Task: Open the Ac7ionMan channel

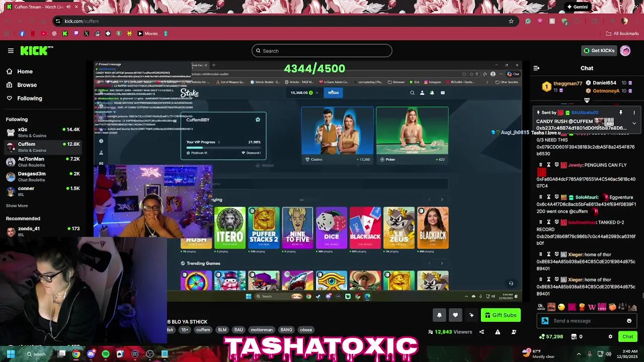Action: pyautogui.click(x=43, y=161)
